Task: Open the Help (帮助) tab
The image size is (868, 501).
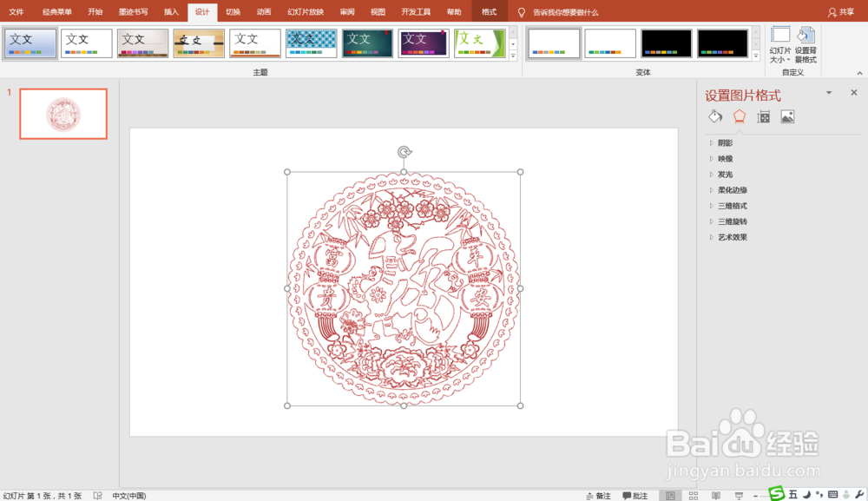Action: coord(454,11)
